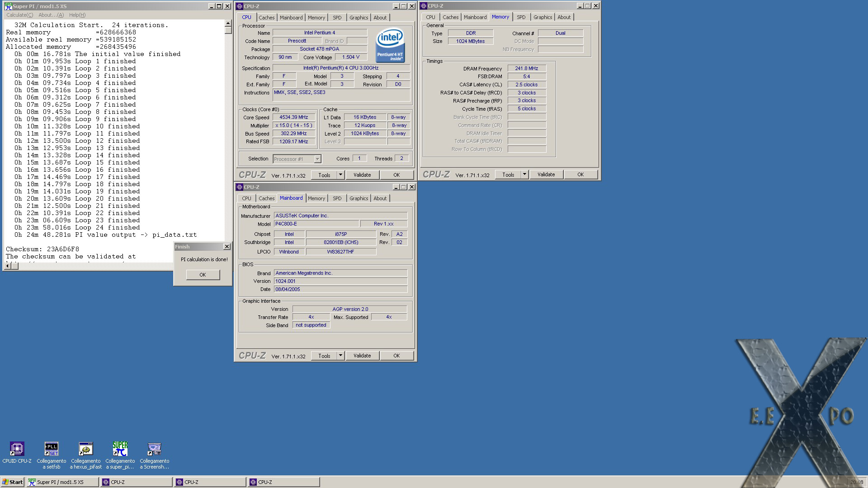Click OK in CPU-Z Memory window

coord(580,174)
